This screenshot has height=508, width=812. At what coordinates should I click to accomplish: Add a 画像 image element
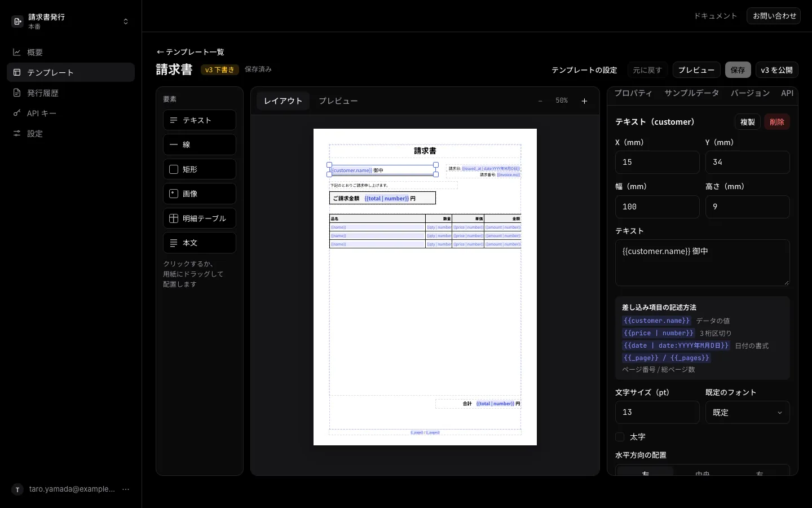click(x=200, y=194)
